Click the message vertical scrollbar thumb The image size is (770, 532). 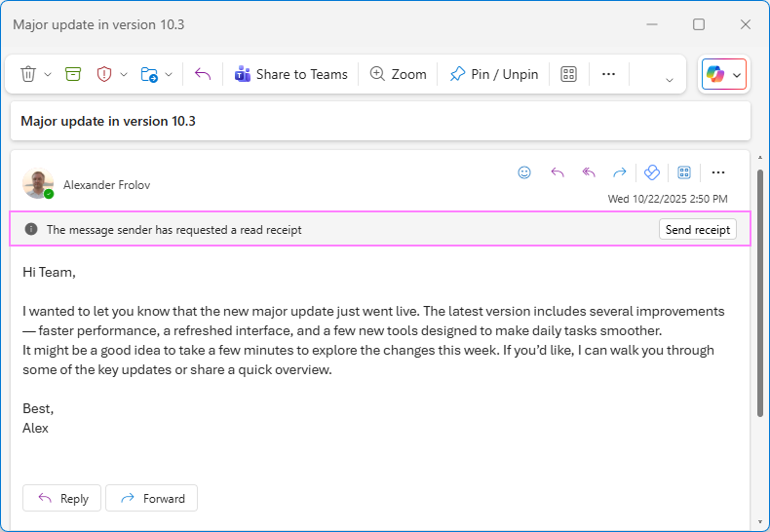760,293
